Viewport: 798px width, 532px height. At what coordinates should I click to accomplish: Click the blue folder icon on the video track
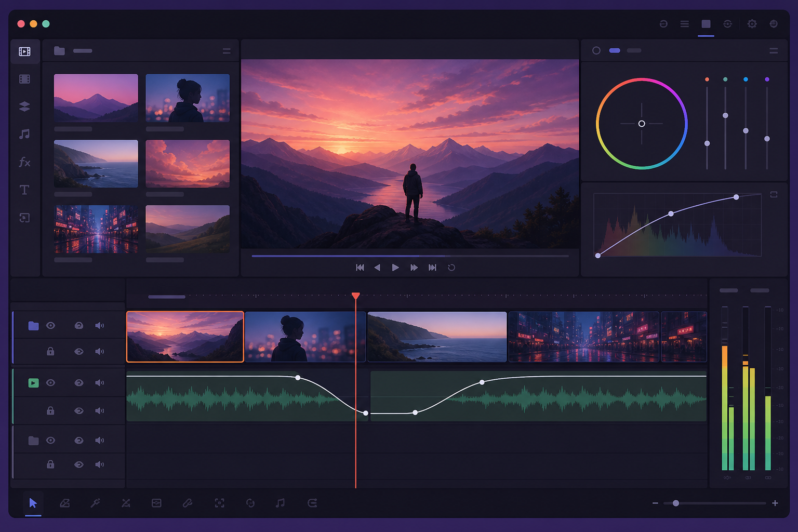tap(33, 326)
